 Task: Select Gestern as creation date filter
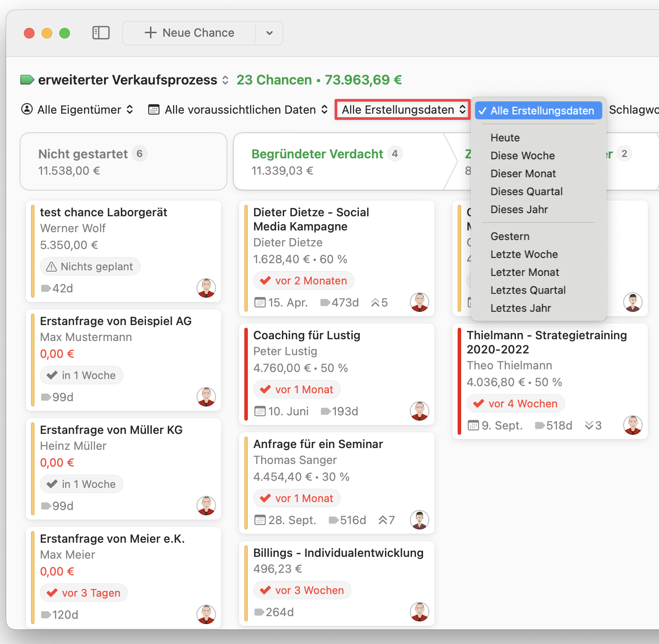(510, 236)
